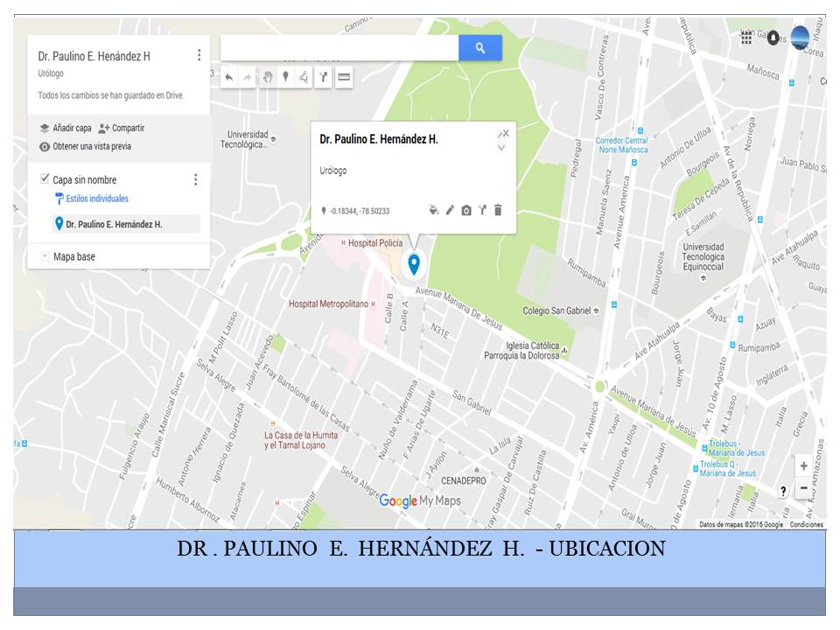This screenshot has width=840, height=630.
Task: Click 'Añadir capa'
Action: [x=66, y=128]
